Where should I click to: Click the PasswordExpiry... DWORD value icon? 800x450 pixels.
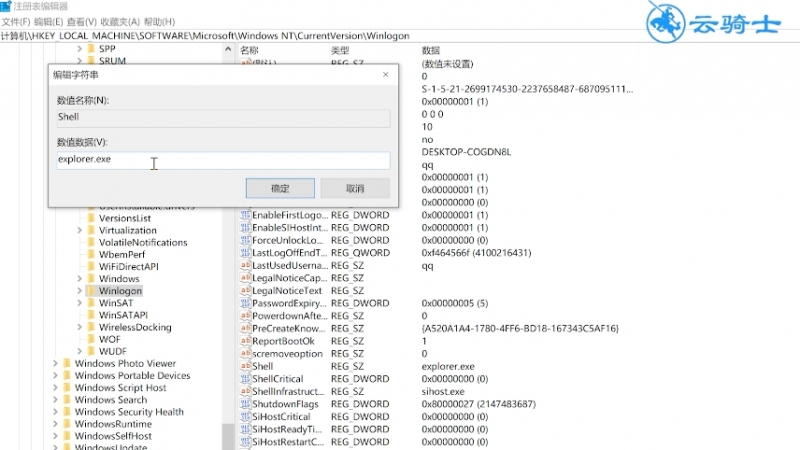pos(245,303)
